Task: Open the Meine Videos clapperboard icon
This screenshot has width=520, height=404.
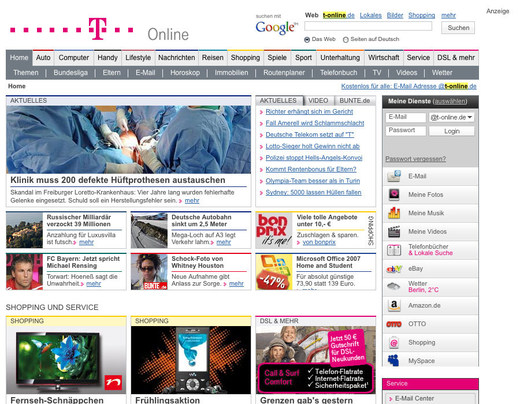Action: pos(394,231)
